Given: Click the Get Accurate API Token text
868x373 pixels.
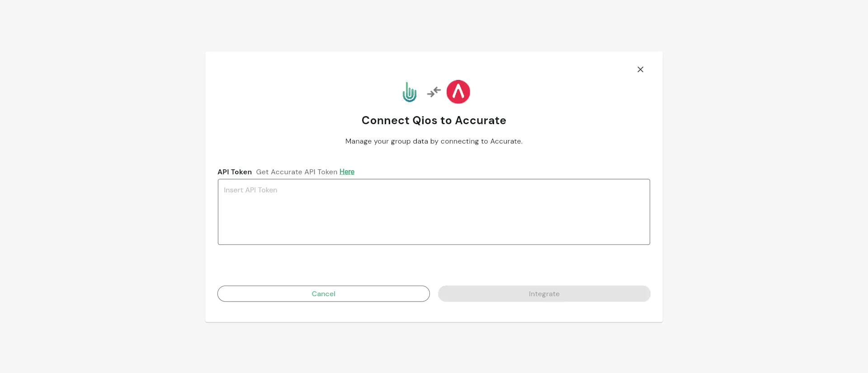Looking at the screenshot, I should pos(297,172).
